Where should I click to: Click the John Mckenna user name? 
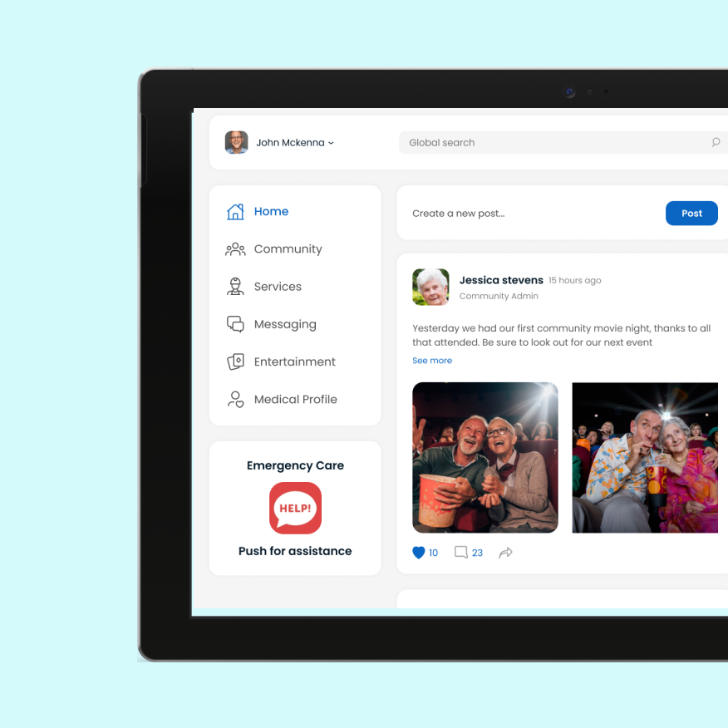click(x=291, y=143)
